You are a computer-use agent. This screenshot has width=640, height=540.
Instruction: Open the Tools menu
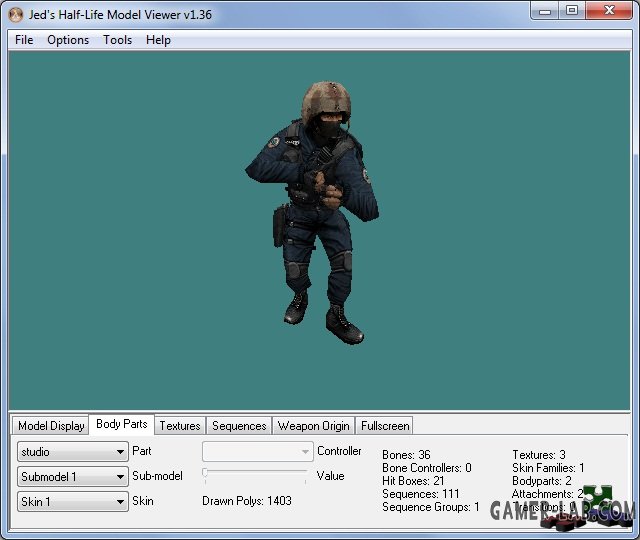pos(118,40)
